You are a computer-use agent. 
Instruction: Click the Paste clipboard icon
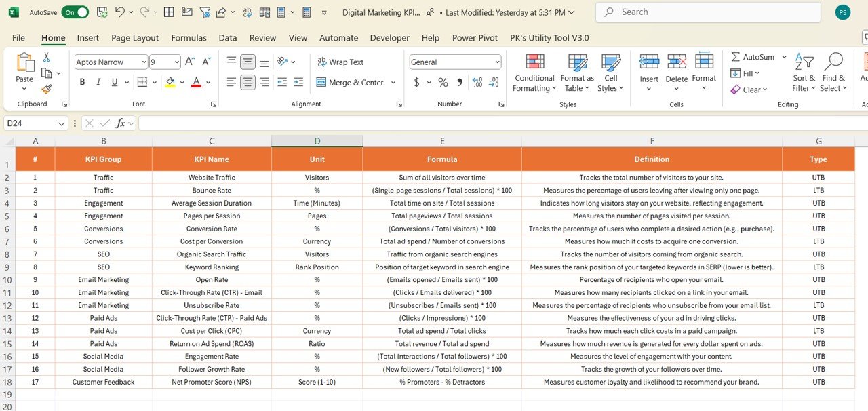tap(25, 63)
